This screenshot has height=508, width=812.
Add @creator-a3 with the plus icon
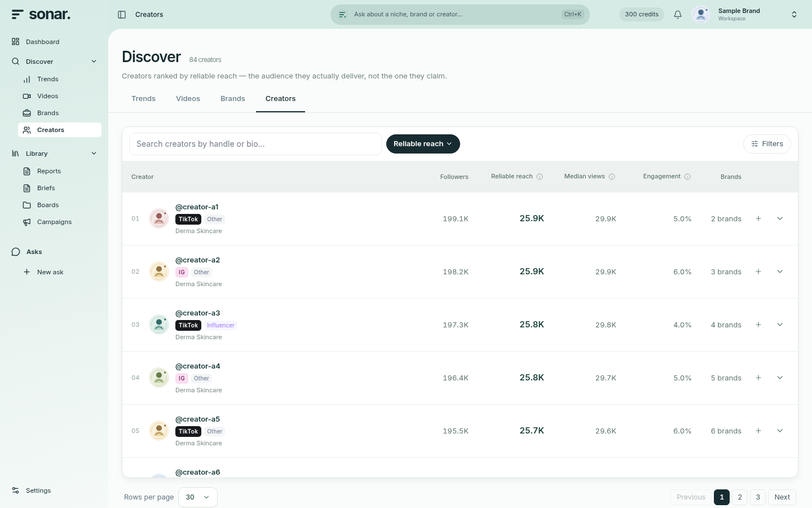coord(758,325)
